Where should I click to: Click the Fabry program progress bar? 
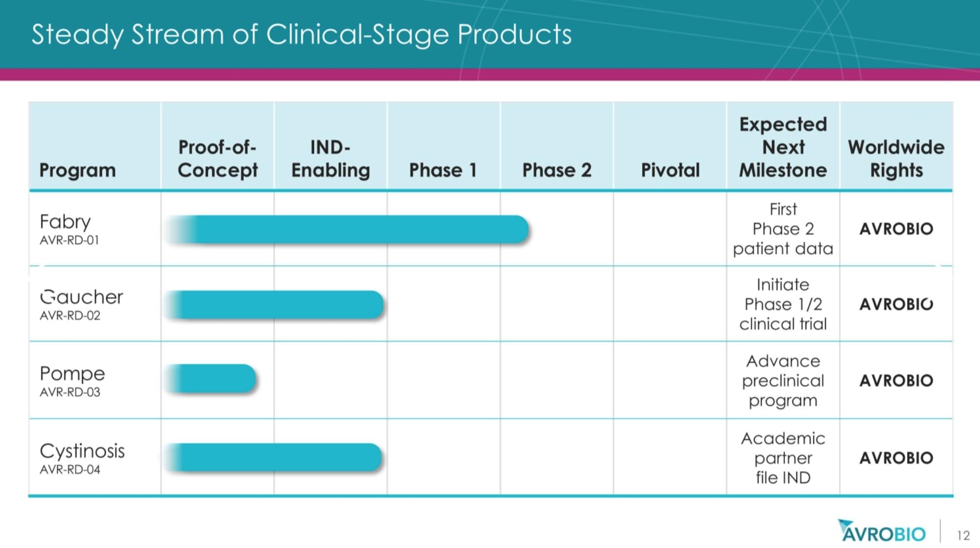[x=347, y=229]
